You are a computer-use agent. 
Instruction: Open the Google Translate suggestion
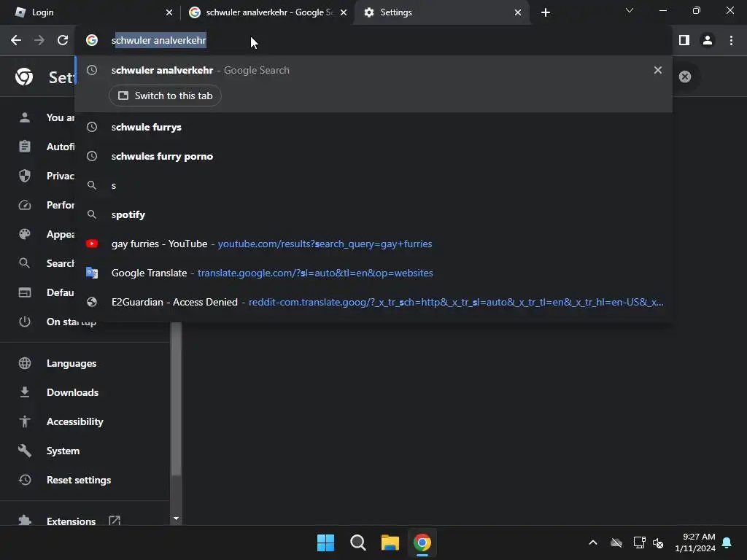tap(373, 273)
